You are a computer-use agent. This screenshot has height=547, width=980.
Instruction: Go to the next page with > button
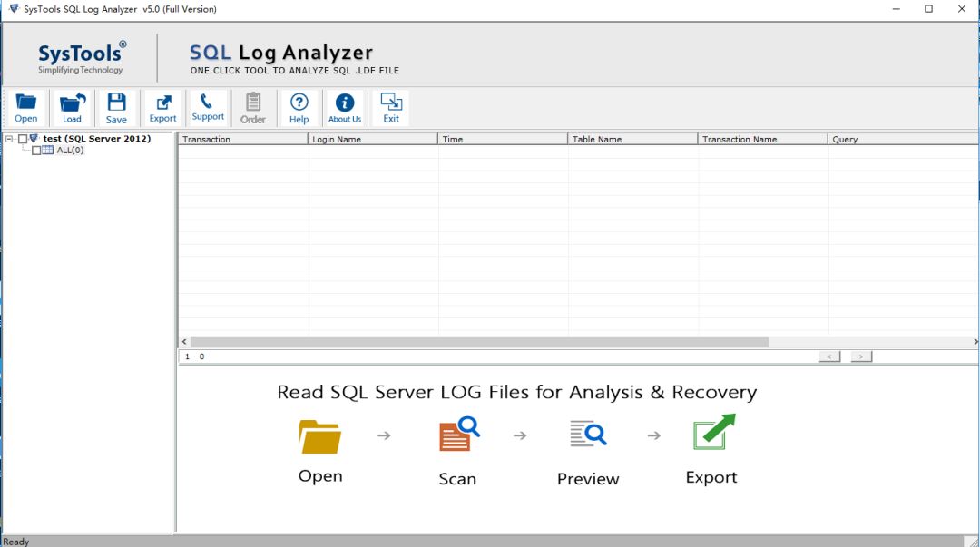[x=860, y=357]
